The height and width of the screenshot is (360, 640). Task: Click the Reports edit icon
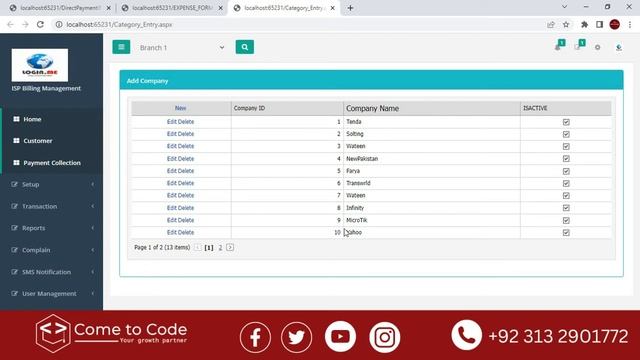tap(15, 228)
